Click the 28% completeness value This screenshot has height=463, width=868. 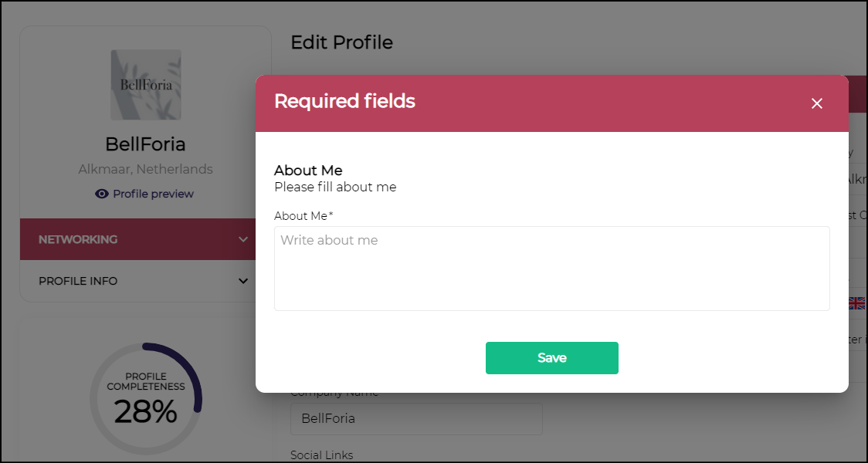145,412
